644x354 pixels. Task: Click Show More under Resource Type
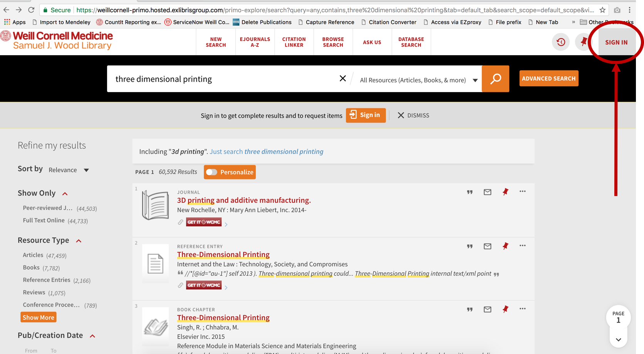click(x=38, y=317)
